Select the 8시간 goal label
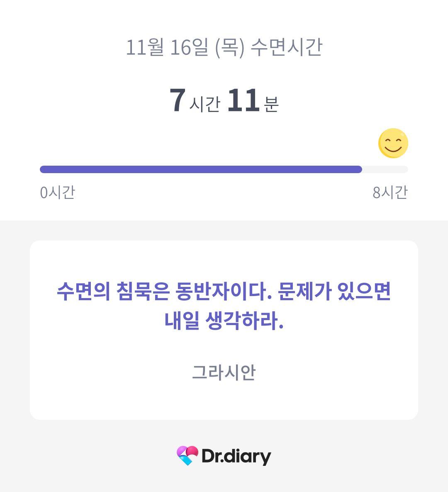 390,192
